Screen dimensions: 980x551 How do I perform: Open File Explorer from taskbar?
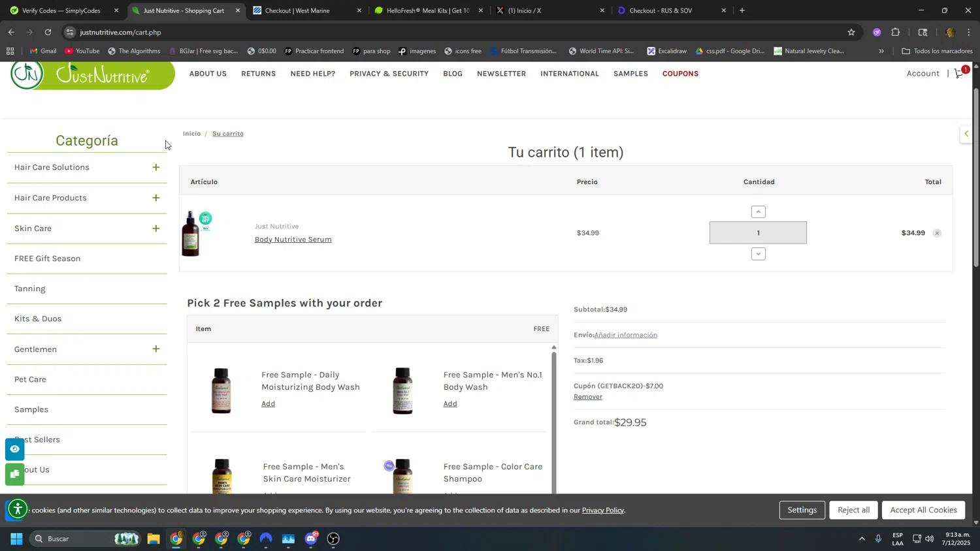[x=154, y=539]
